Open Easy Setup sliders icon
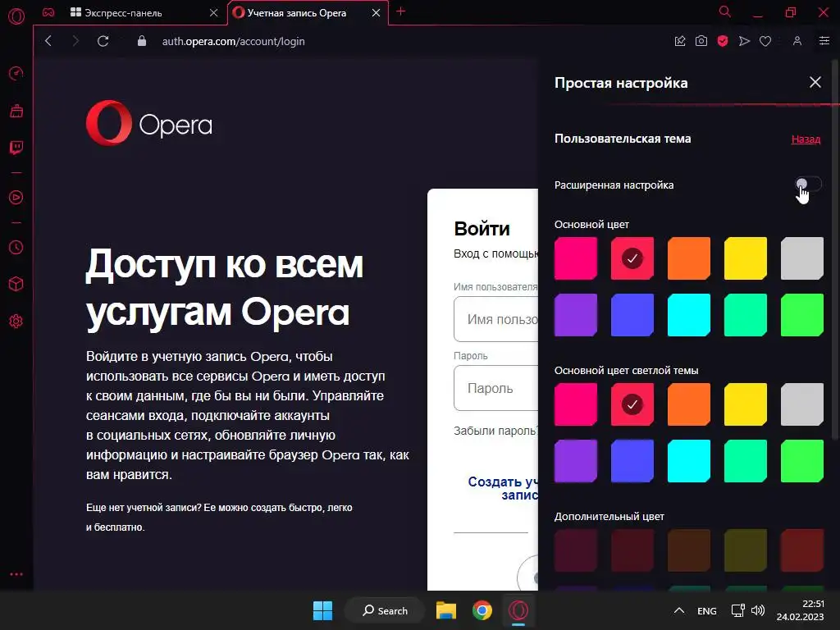This screenshot has width=840, height=630. click(x=824, y=41)
